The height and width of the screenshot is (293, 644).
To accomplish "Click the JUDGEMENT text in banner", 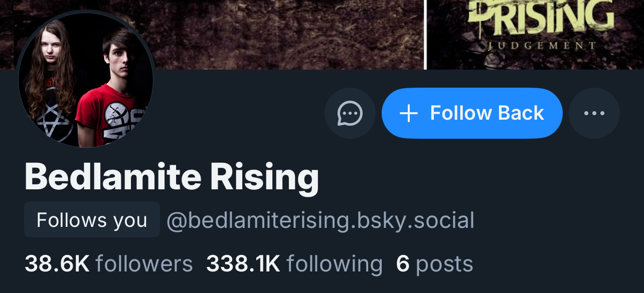I will (542, 46).
